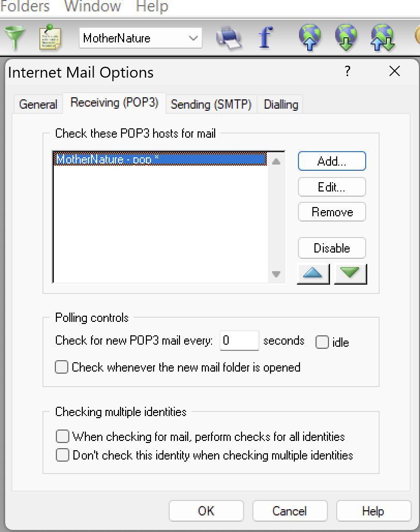Open the MotherNature identity dropdown
This screenshot has height=532, width=420.
[x=193, y=38]
